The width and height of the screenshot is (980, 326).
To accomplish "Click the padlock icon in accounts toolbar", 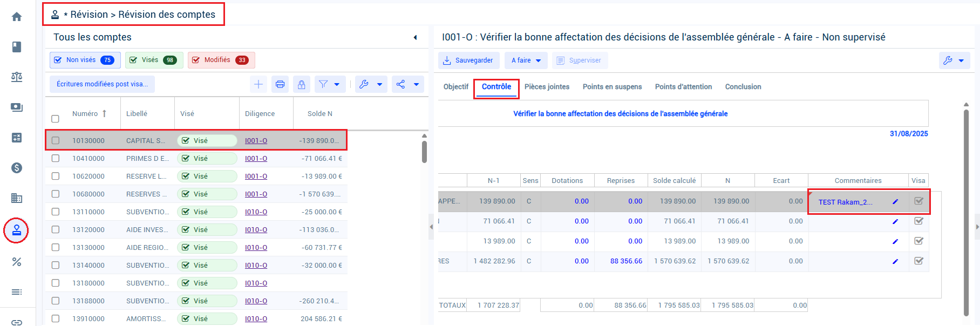I will click(x=302, y=84).
